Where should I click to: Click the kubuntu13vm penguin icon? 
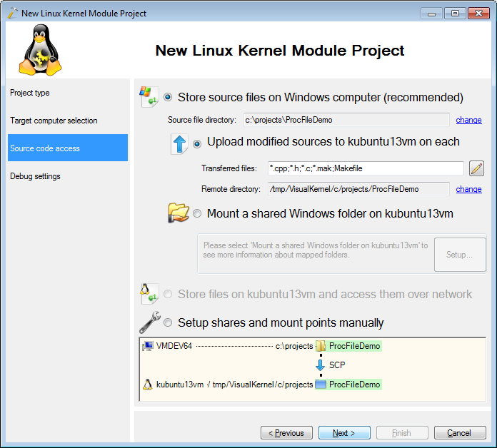click(x=147, y=385)
